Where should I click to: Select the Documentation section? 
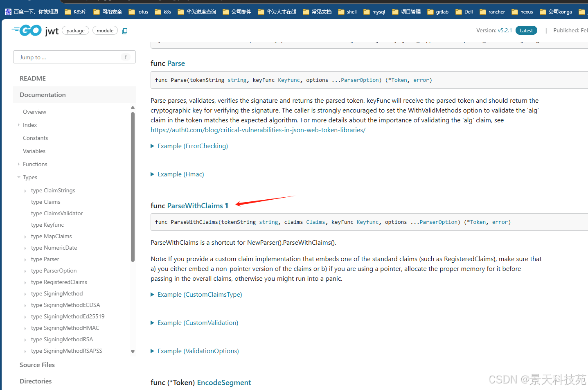(74, 95)
